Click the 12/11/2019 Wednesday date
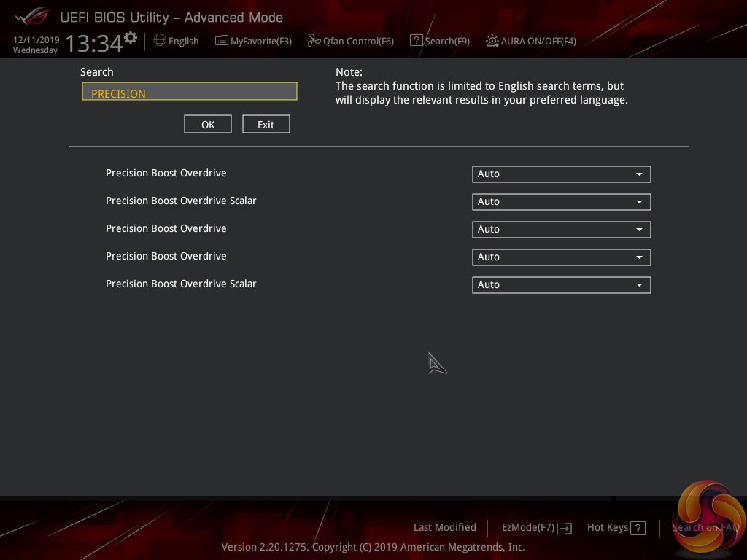The width and height of the screenshot is (747, 560). click(36, 44)
